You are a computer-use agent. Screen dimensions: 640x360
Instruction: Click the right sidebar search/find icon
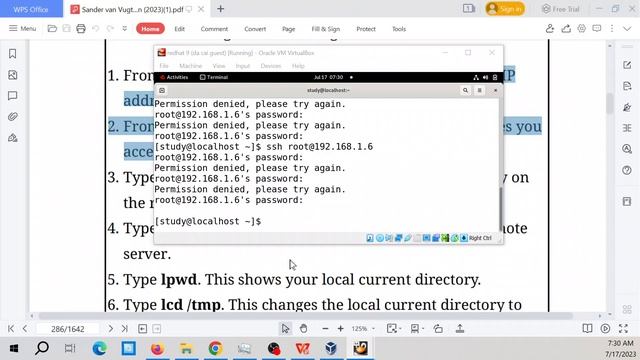coord(627,149)
